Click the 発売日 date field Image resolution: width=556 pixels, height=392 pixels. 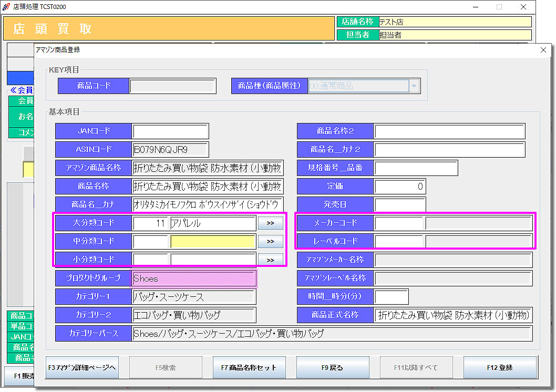coord(399,204)
